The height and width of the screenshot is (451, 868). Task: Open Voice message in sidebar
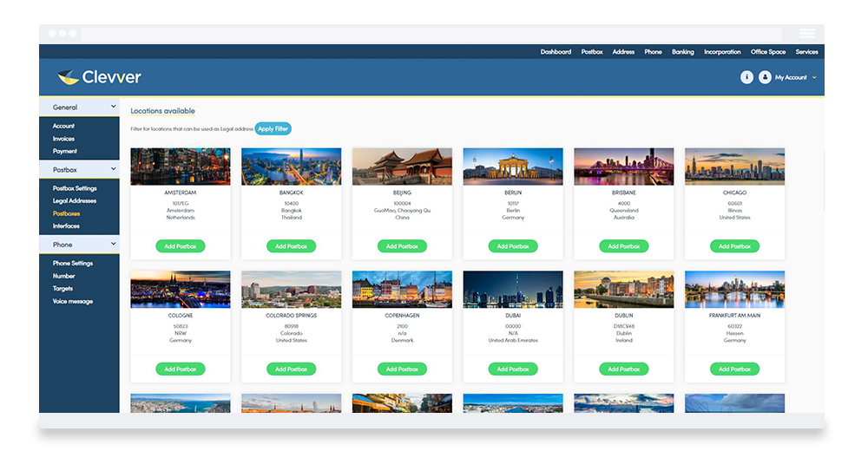(73, 302)
